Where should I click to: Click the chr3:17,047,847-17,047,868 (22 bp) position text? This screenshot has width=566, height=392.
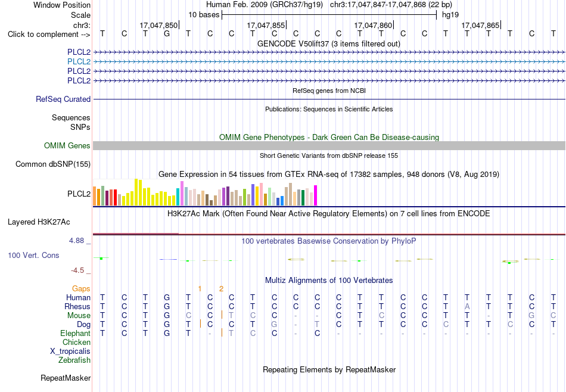pos(391,5)
